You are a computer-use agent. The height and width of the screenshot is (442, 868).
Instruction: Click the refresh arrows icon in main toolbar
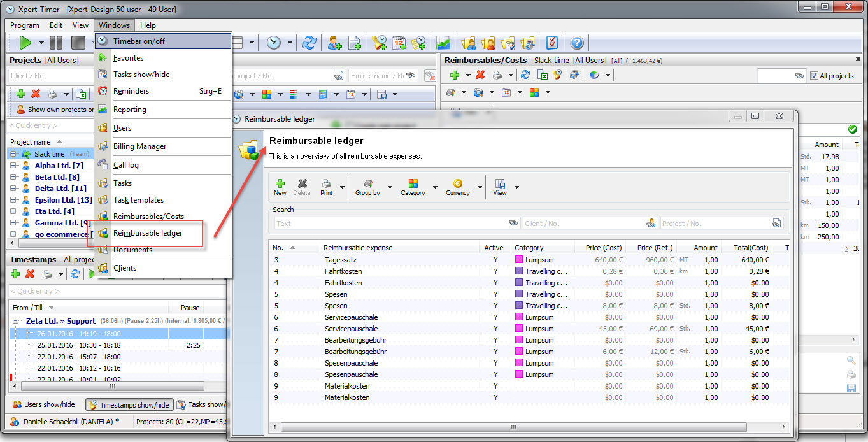pos(309,43)
